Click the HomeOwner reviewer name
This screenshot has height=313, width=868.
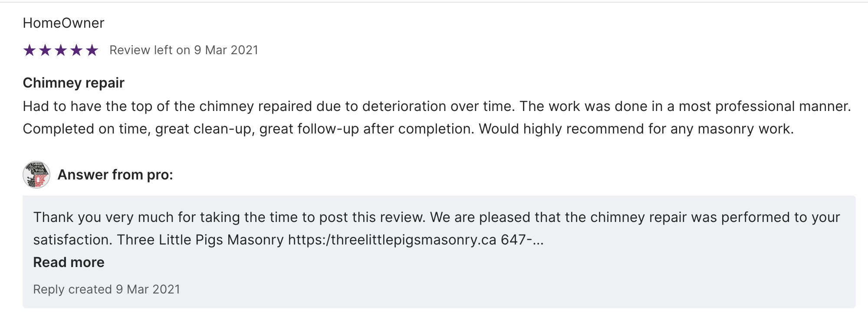tap(63, 23)
